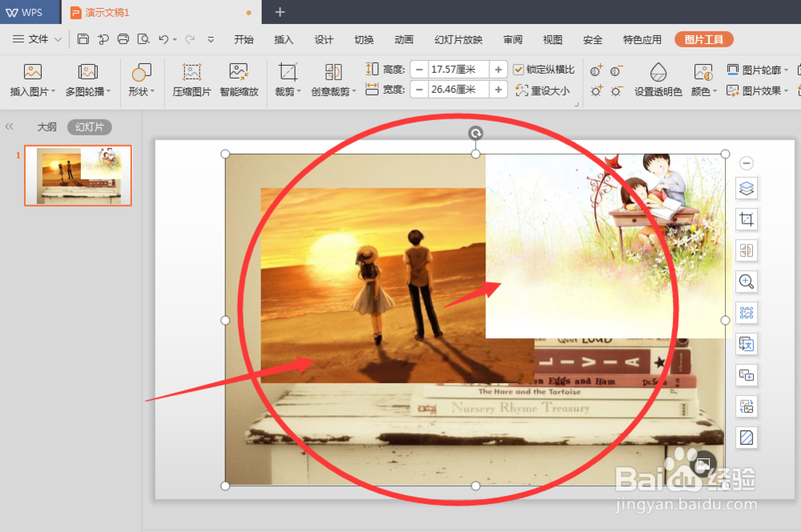Open the Review (审阅) tab

[x=513, y=39]
